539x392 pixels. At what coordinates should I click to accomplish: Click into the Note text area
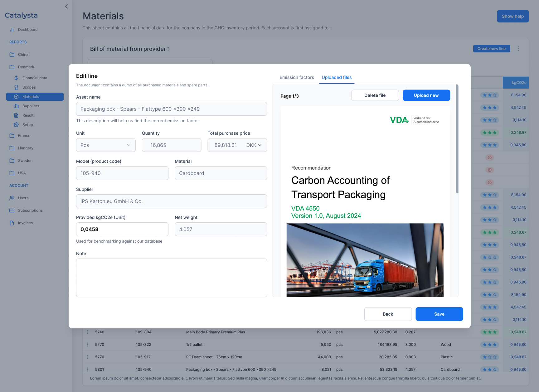pos(172,278)
